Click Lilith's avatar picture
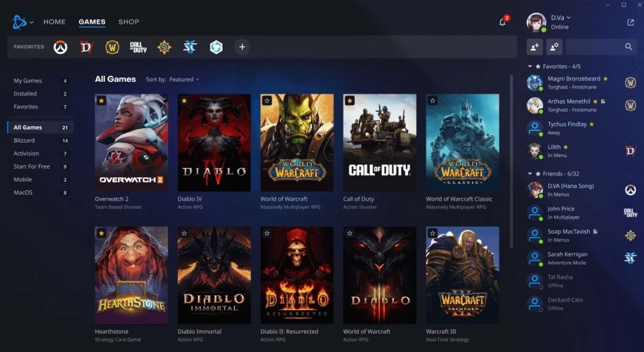Image resolution: width=644 pixels, height=352 pixels. tap(535, 151)
